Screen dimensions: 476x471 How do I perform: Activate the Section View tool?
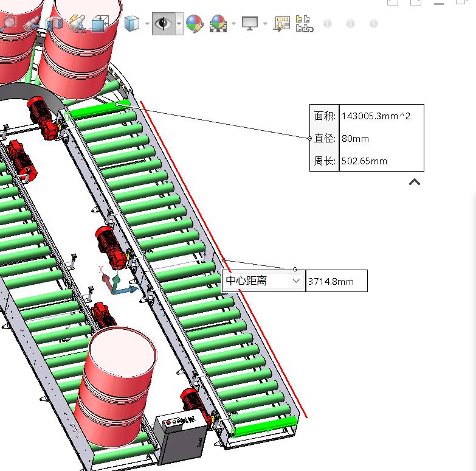(x=54, y=23)
